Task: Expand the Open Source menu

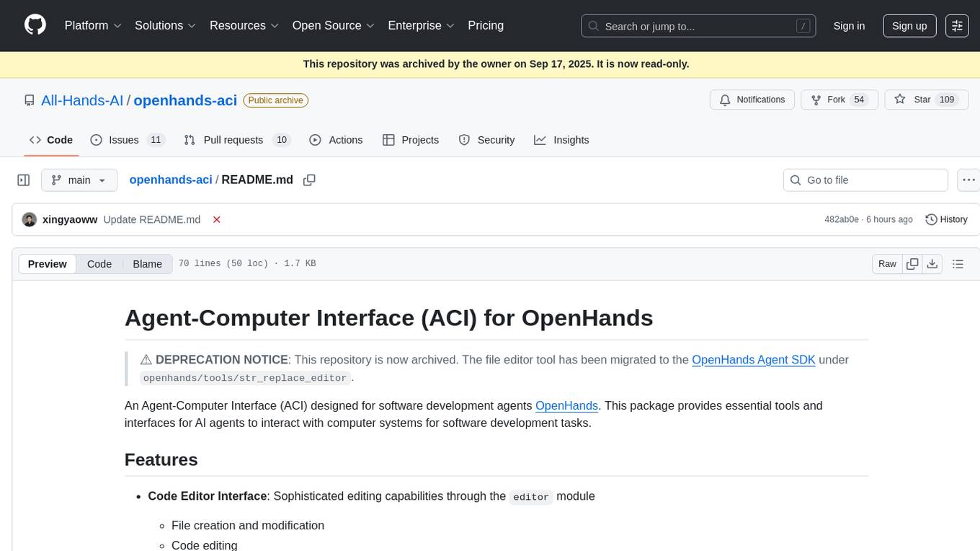Action: [x=334, y=25]
